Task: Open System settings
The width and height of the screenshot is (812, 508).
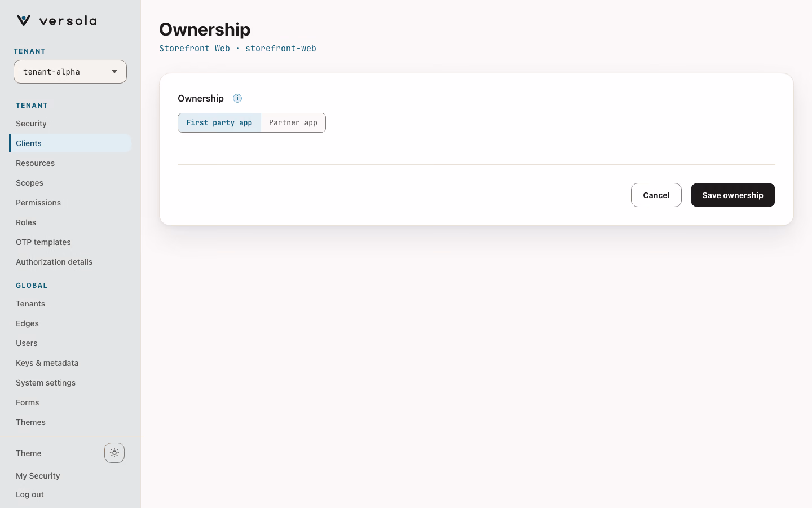Action: pyautogui.click(x=70, y=383)
